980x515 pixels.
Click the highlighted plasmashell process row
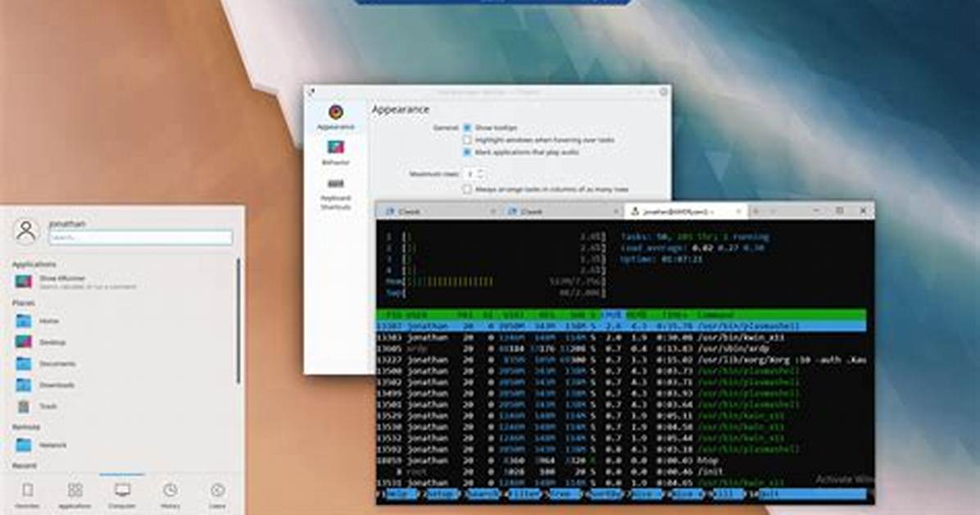click(x=621, y=326)
